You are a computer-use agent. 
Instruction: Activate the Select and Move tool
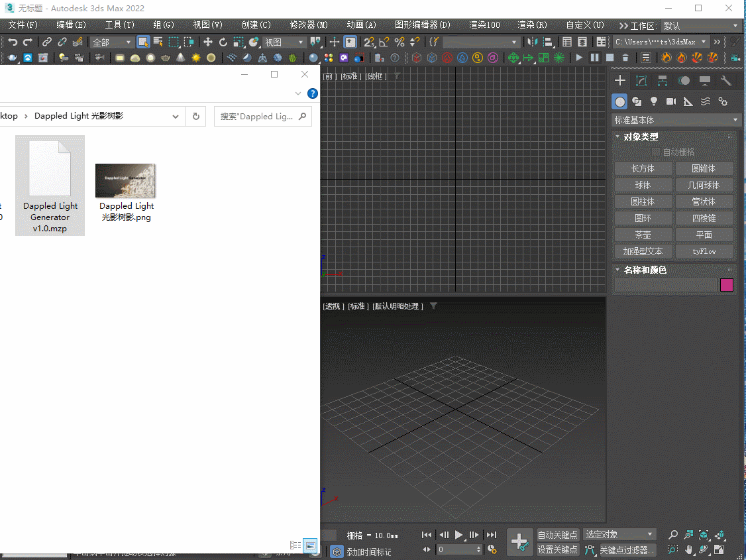(208, 42)
